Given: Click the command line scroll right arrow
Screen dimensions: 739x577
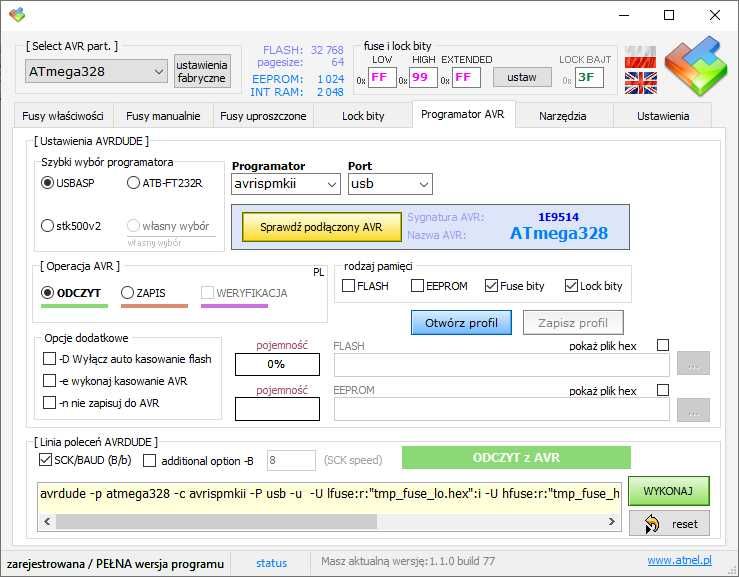Looking at the screenshot, I should 611,521.
